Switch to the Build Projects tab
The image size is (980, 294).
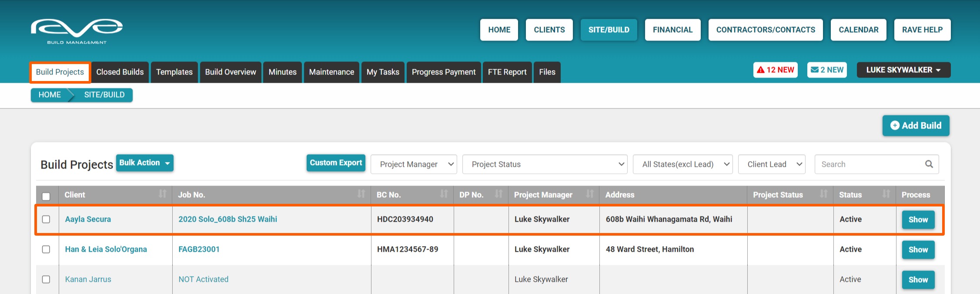pos(60,72)
